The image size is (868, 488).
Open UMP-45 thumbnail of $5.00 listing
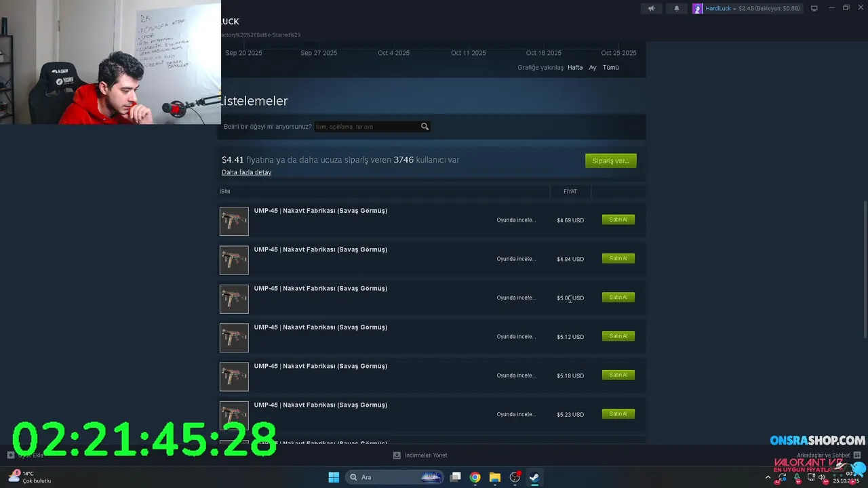click(x=234, y=299)
